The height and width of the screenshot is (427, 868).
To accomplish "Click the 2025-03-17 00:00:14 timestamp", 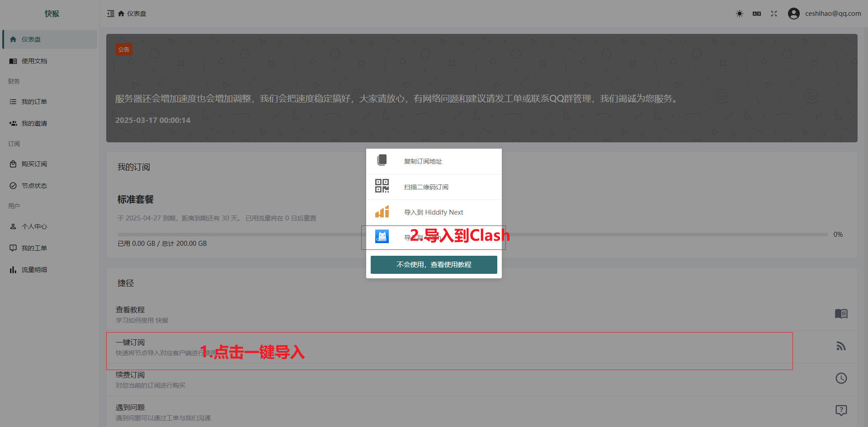I will pos(153,120).
